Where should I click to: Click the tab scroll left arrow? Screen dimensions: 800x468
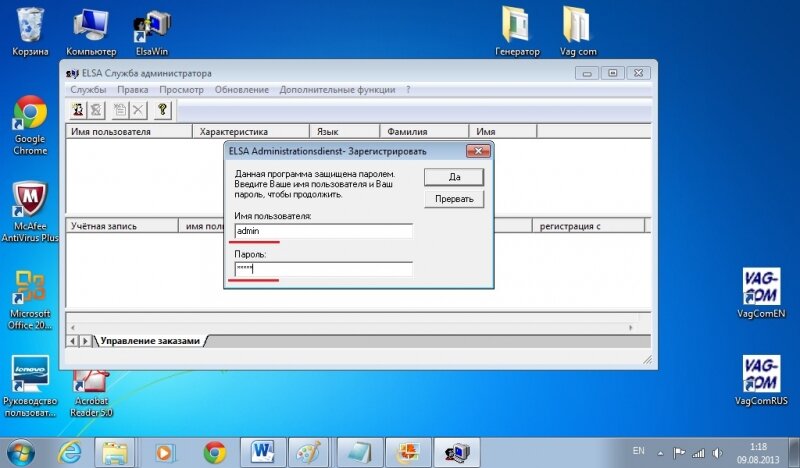72,341
